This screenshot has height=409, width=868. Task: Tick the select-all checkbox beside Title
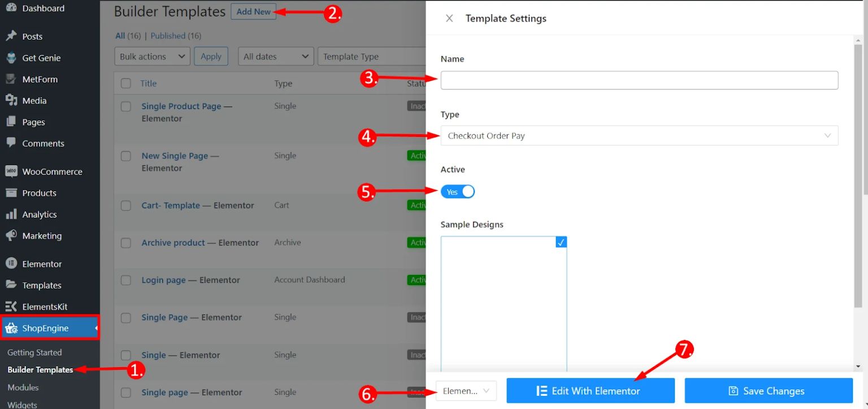coord(126,84)
